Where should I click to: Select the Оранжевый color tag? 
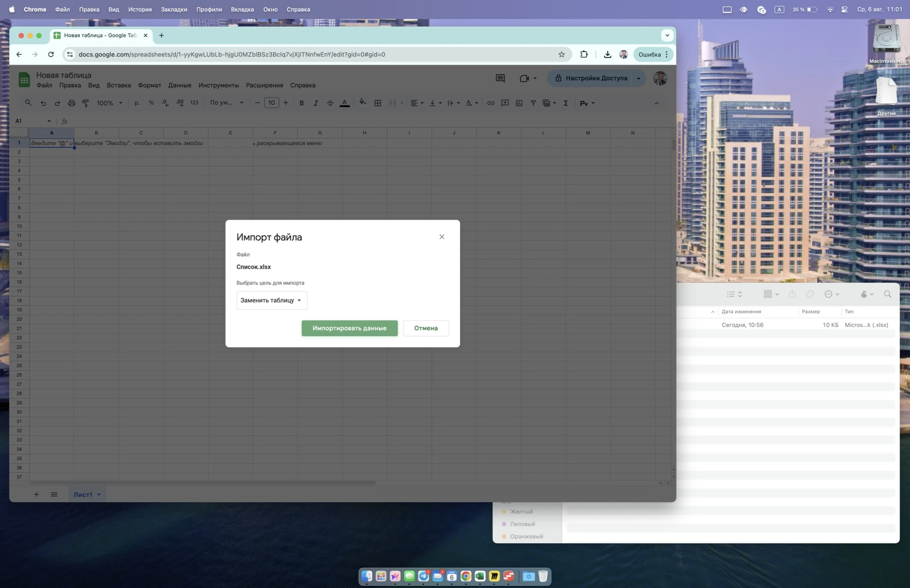[x=524, y=536]
